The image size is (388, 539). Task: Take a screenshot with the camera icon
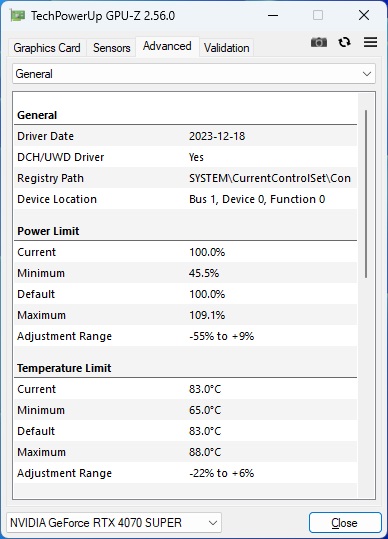[319, 42]
